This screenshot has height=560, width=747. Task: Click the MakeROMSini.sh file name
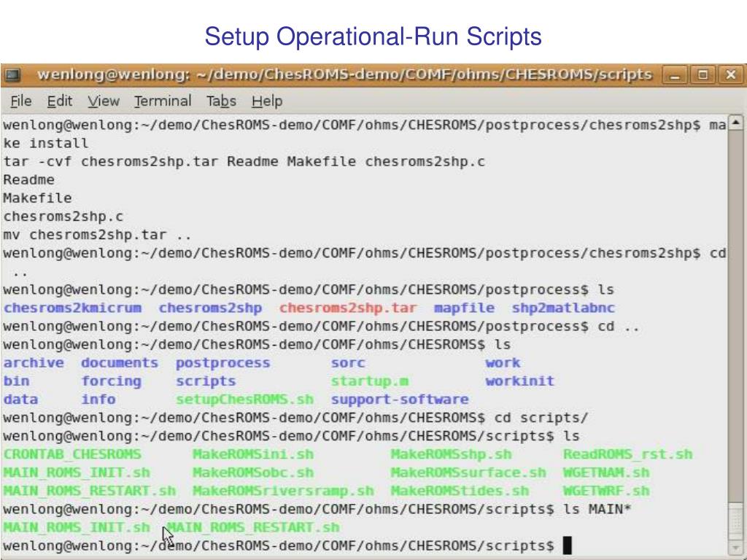tap(253, 454)
